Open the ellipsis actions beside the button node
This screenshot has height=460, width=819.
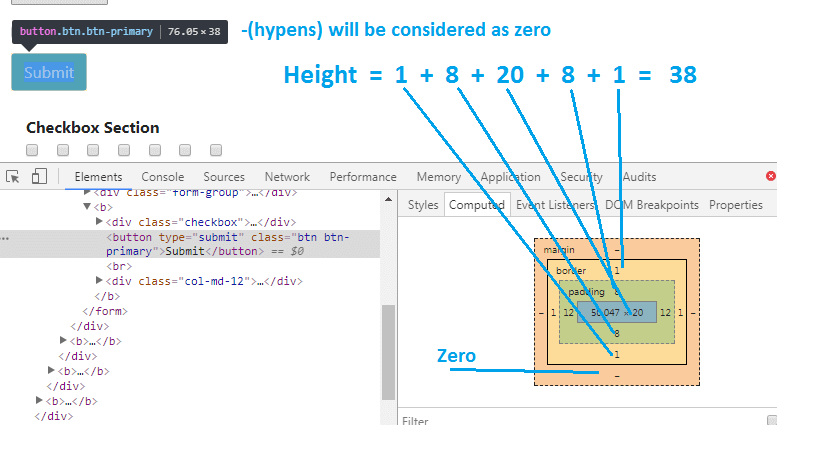coord(5,238)
